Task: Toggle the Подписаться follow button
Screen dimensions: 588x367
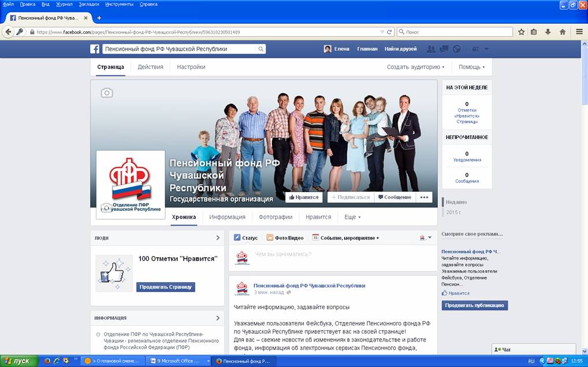Action: point(351,197)
